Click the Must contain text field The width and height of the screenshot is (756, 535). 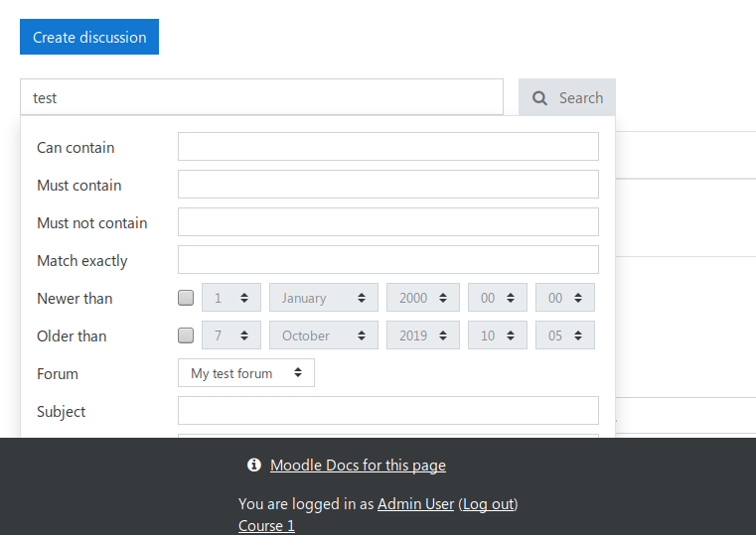click(x=388, y=184)
